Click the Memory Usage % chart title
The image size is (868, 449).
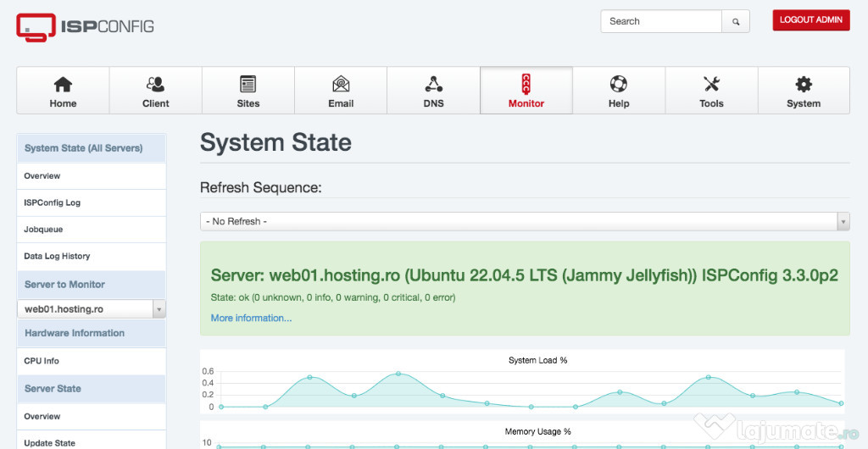[537, 430]
